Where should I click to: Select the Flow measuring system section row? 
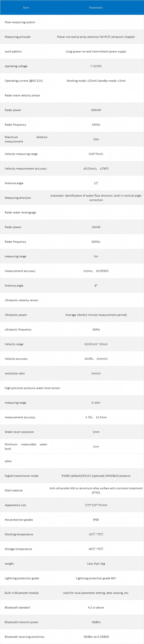pos(20,22)
